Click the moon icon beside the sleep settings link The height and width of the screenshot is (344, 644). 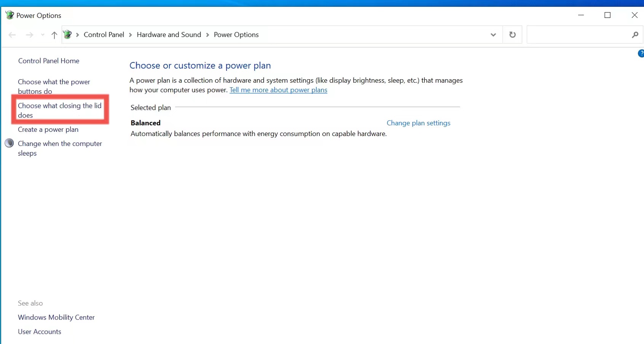pos(9,143)
